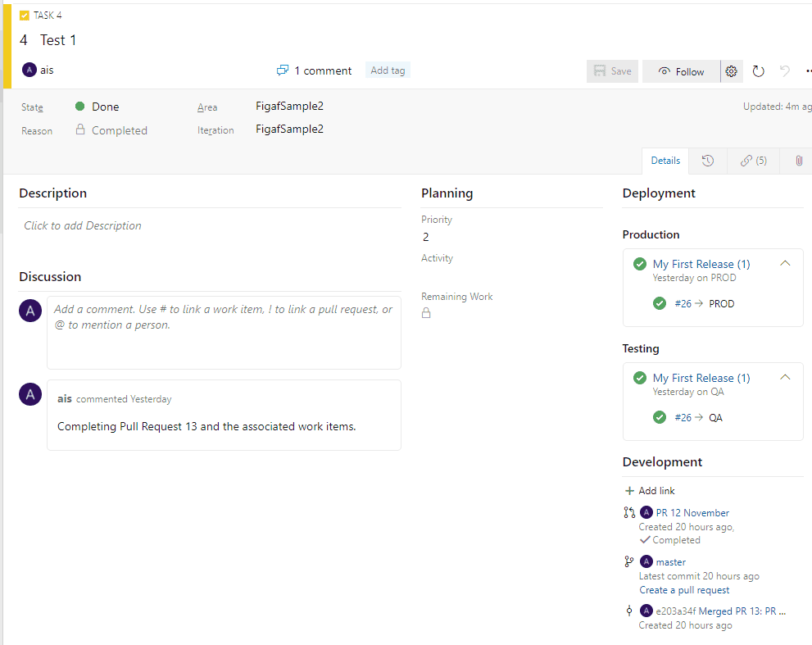Click green check icon beside #26 PROD

(660, 303)
